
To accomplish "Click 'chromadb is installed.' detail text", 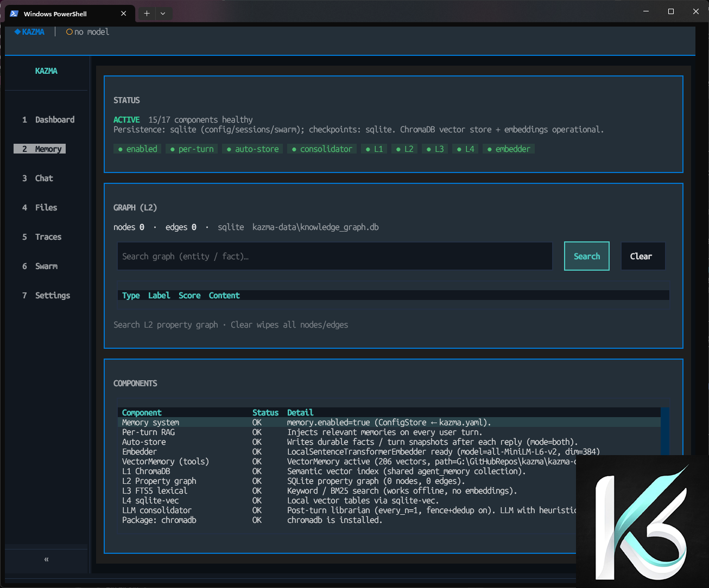I will tap(334, 520).
